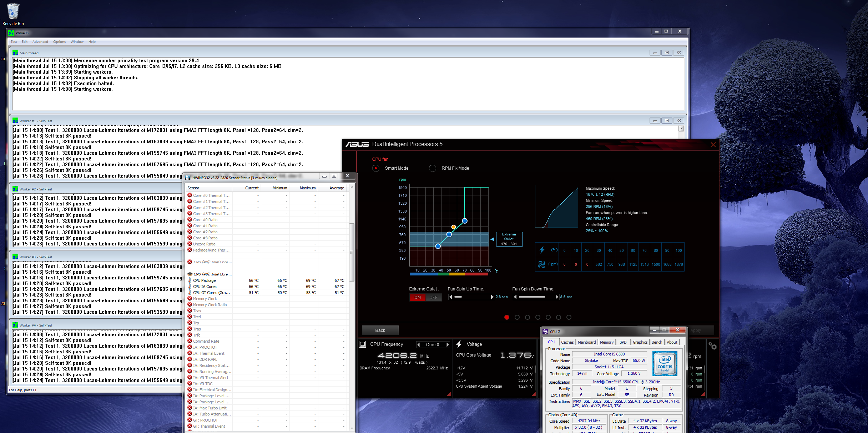Click the Extreme Quiet cyan arrow marker
868x433 pixels.
click(x=493, y=239)
